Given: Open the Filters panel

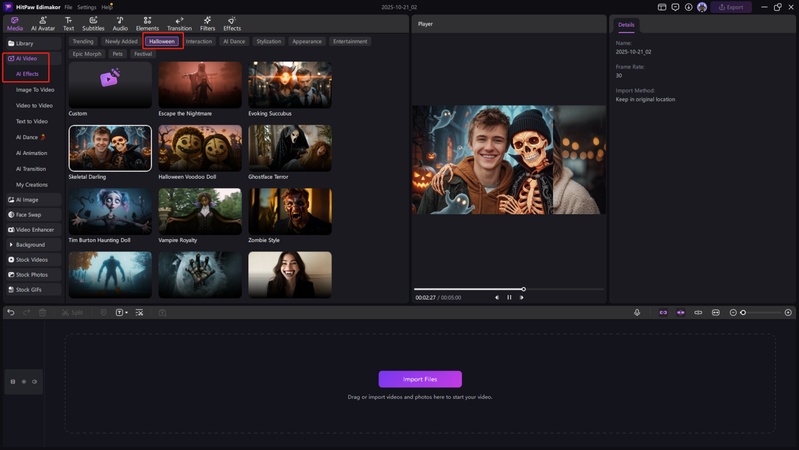Looking at the screenshot, I should click(207, 24).
